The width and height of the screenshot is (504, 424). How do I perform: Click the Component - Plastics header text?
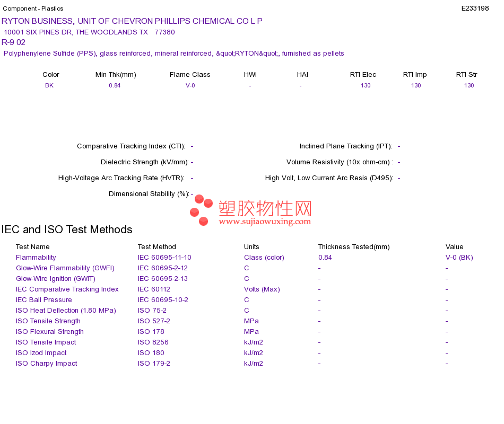33,8
